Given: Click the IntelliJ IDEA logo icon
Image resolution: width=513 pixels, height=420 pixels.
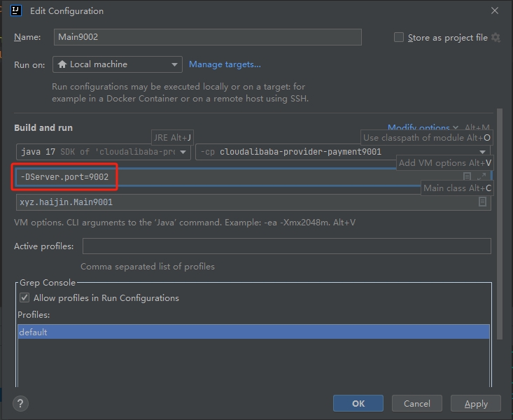Looking at the screenshot, I should point(16,10).
